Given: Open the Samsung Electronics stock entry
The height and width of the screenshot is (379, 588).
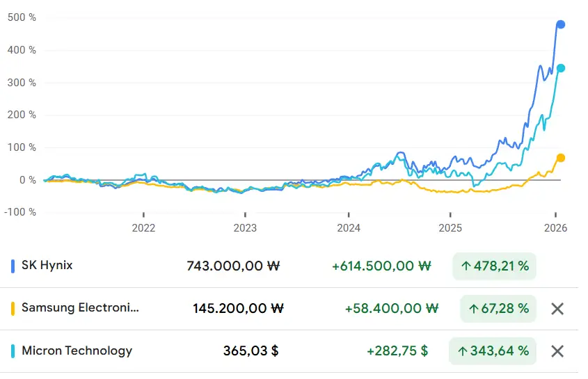Looking at the screenshot, I should click(x=80, y=308).
